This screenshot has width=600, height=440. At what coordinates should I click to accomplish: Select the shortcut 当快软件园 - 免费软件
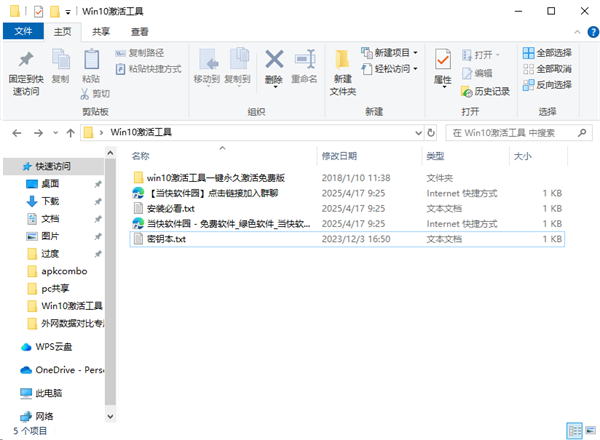tap(347, 224)
